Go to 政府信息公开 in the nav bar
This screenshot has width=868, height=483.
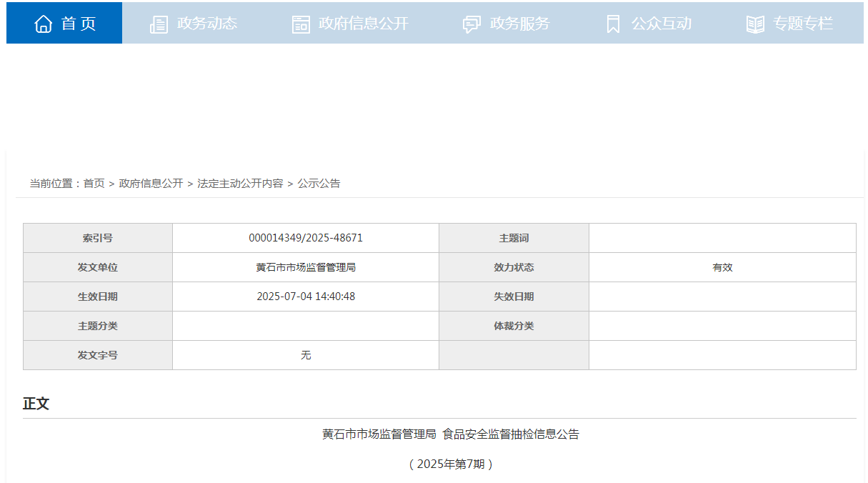tap(350, 23)
